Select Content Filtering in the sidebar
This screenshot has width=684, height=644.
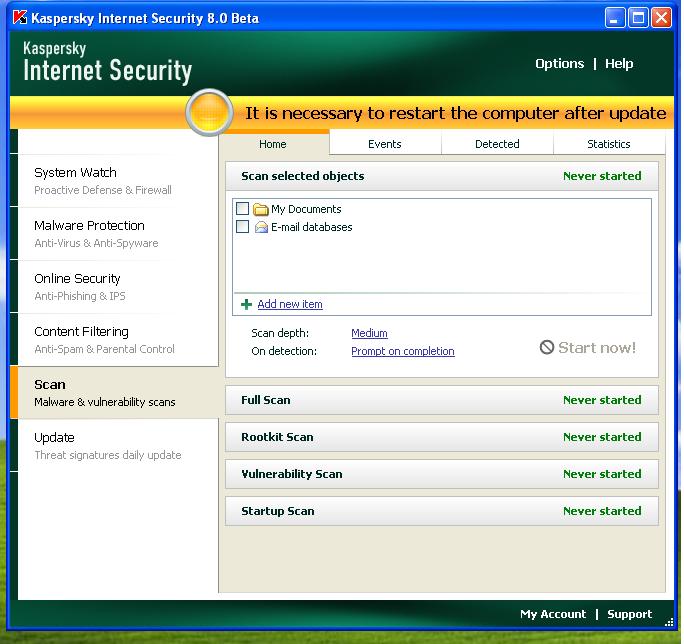coord(118,340)
